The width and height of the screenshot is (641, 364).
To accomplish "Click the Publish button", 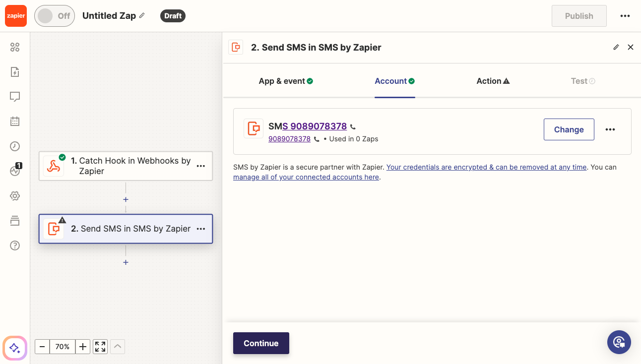I will pyautogui.click(x=579, y=16).
